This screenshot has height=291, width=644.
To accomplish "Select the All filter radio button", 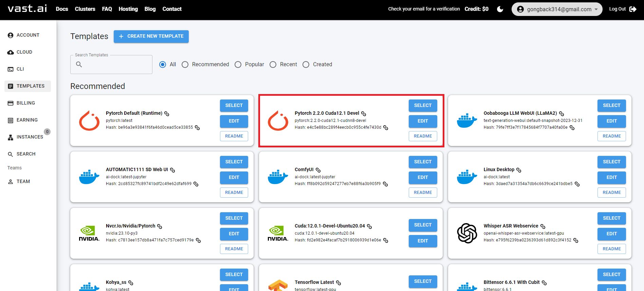I will 163,65.
